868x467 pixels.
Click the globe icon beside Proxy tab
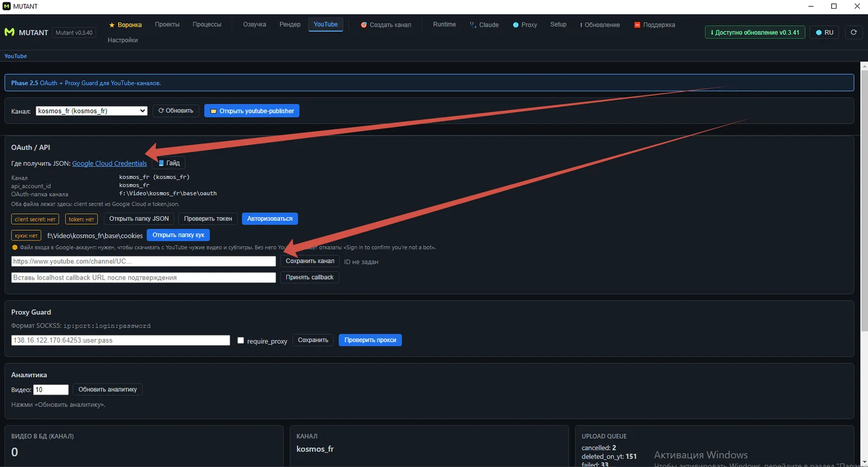pos(516,25)
